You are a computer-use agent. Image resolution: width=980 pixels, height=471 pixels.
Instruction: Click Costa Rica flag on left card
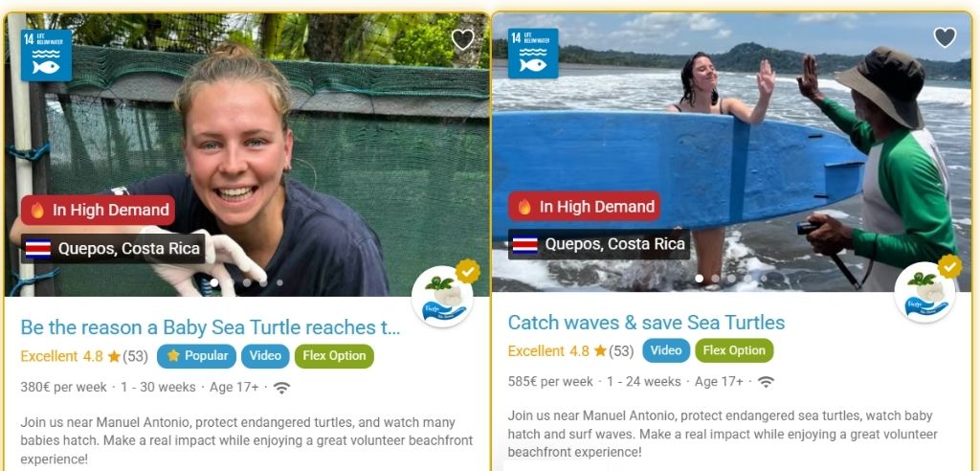[38, 249]
